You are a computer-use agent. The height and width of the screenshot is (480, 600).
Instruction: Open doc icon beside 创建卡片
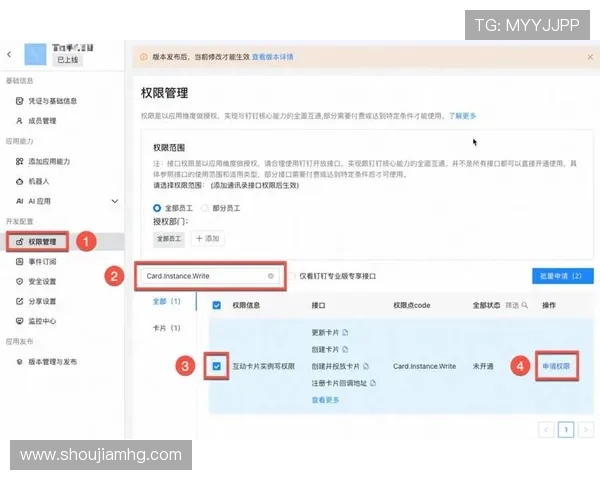[345, 349]
